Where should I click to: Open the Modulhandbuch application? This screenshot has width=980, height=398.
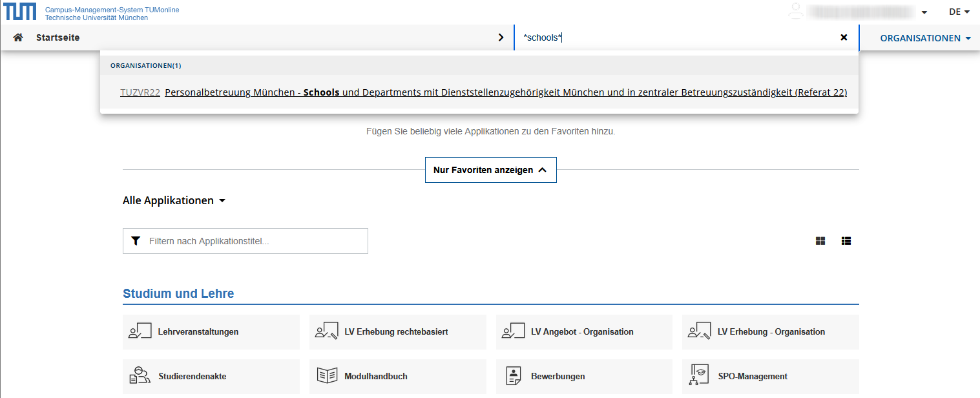pyautogui.click(x=397, y=377)
